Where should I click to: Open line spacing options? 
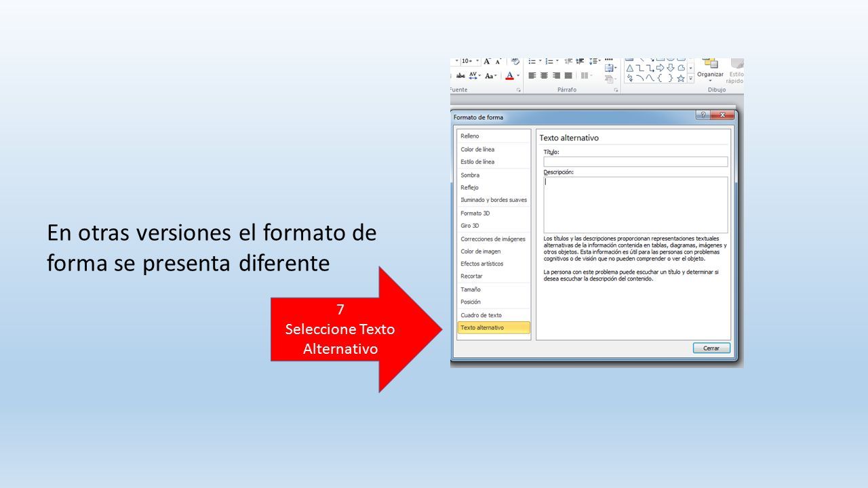(594, 62)
